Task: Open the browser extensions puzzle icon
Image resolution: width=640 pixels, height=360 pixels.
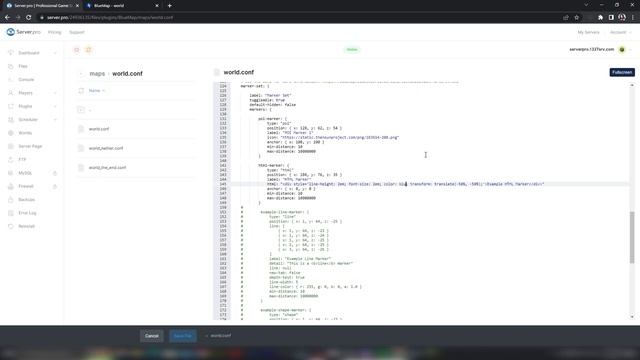Action: click(600, 18)
